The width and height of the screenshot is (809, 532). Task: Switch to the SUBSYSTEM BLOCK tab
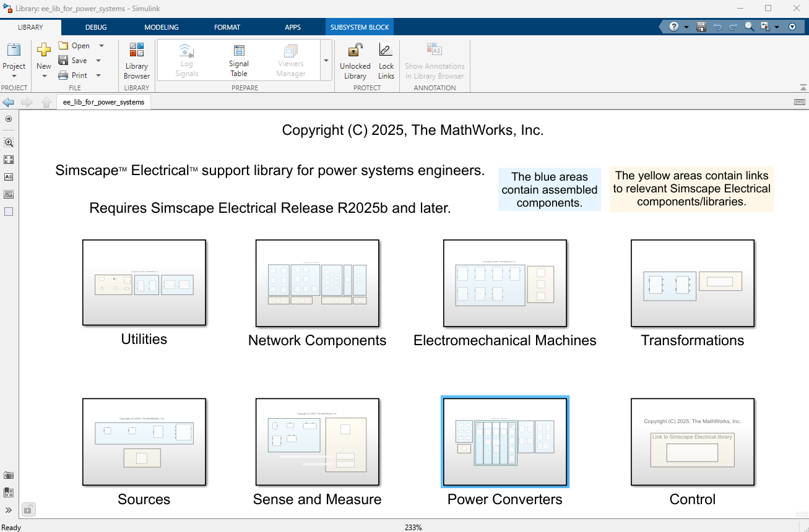360,27
